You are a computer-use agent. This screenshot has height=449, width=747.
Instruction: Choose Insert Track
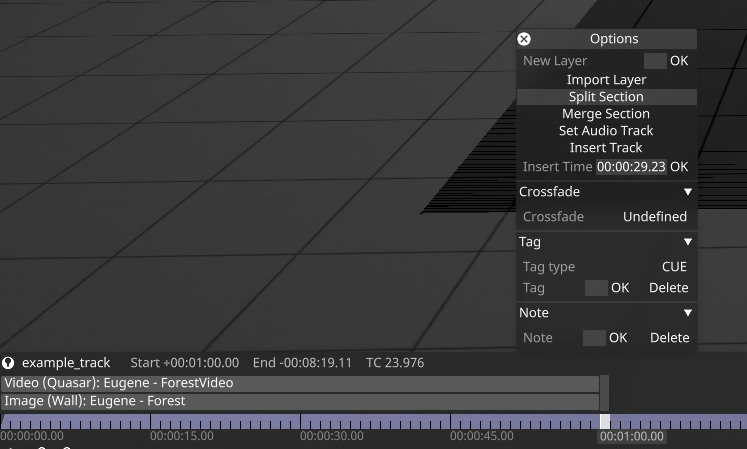pos(606,148)
